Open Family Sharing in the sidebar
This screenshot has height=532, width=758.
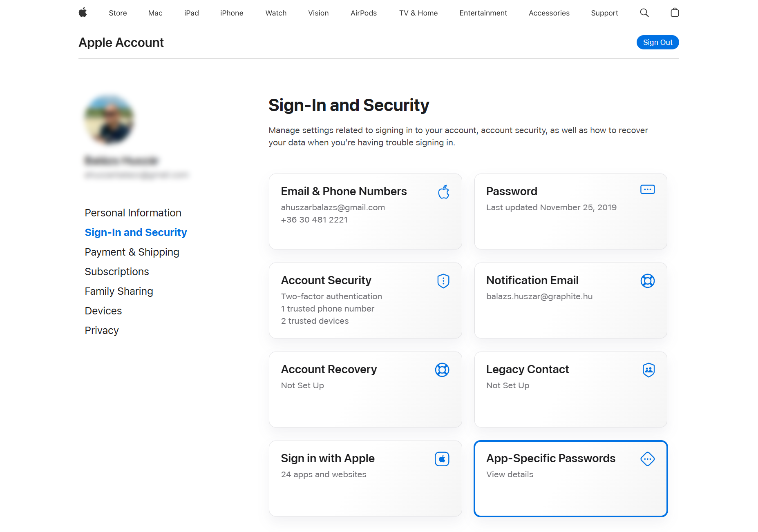tap(119, 291)
